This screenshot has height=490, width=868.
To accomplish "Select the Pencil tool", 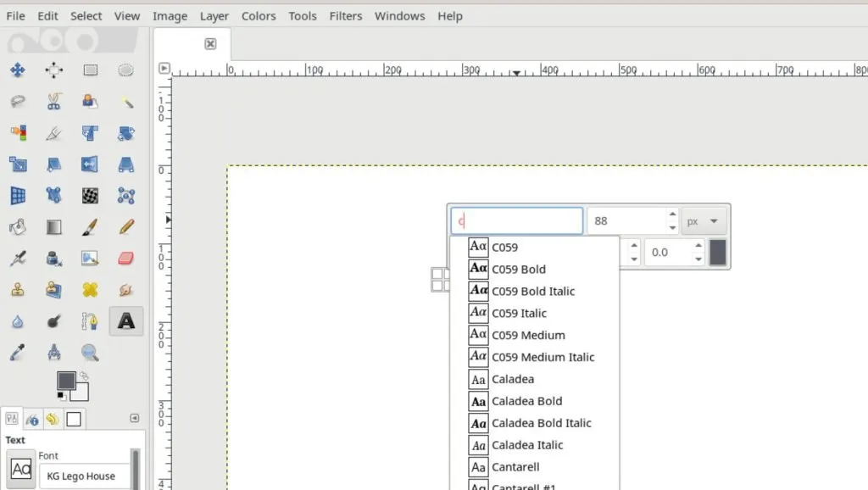I will 126,227.
